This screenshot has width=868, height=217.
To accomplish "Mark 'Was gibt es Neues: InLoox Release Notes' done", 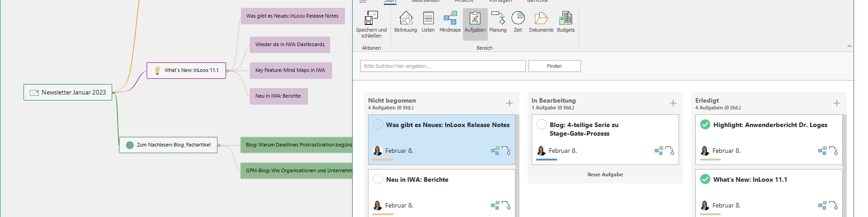I will click(x=378, y=125).
